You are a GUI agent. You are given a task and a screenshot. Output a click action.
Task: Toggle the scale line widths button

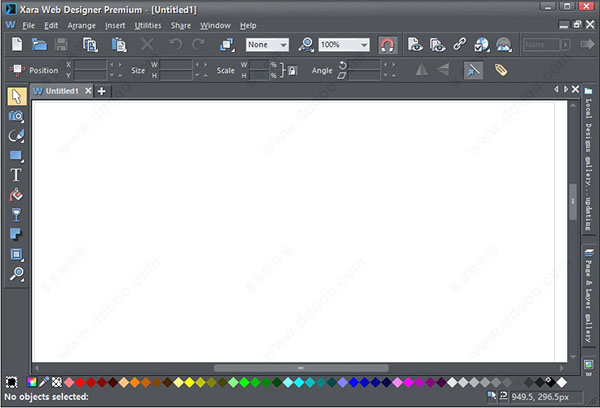pyautogui.click(x=473, y=70)
